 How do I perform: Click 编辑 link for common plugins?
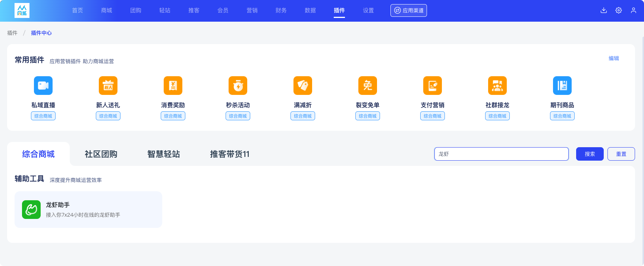(x=614, y=58)
